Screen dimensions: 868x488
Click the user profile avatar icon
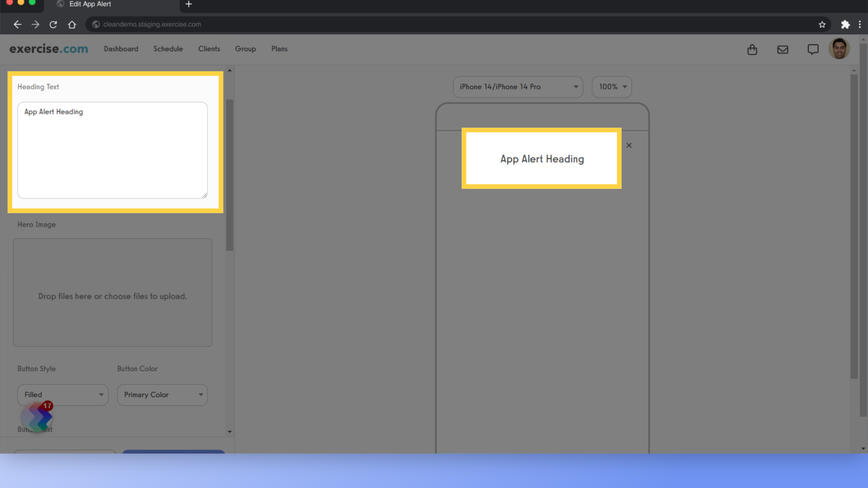tap(840, 49)
